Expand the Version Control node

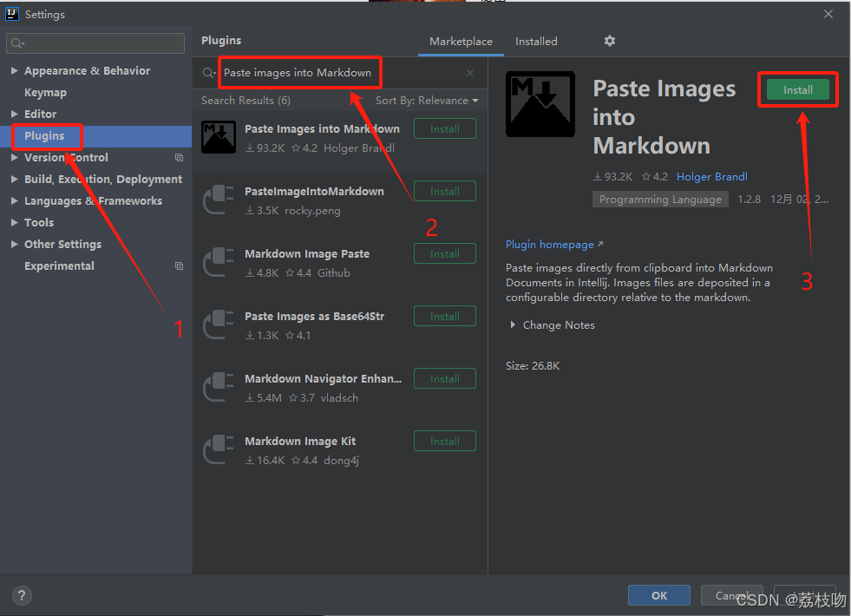click(x=15, y=157)
